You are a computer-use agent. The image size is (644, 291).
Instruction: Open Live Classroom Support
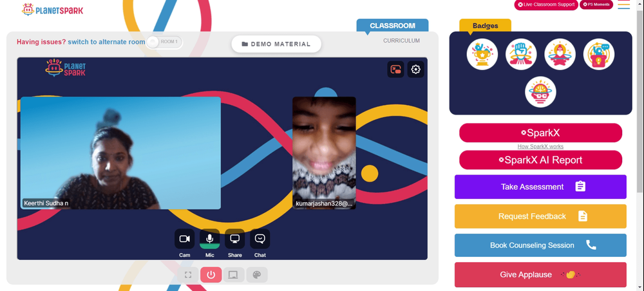click(546, 5)
